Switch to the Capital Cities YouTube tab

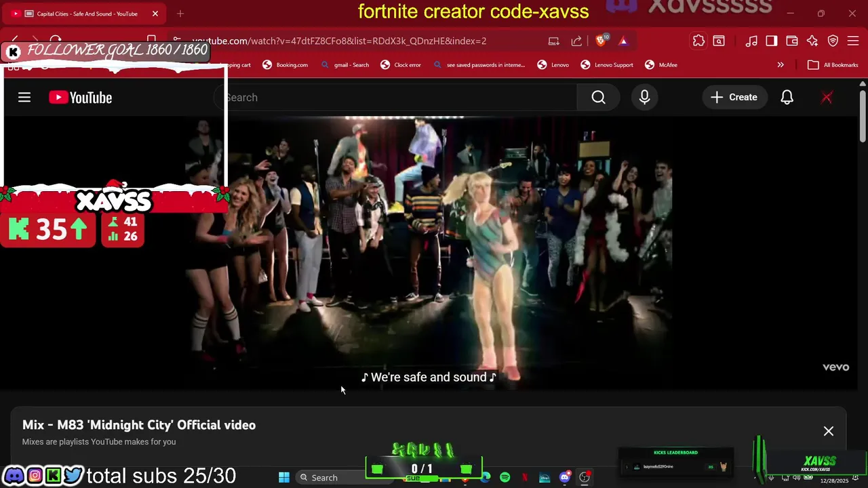(x=85, y=14)
